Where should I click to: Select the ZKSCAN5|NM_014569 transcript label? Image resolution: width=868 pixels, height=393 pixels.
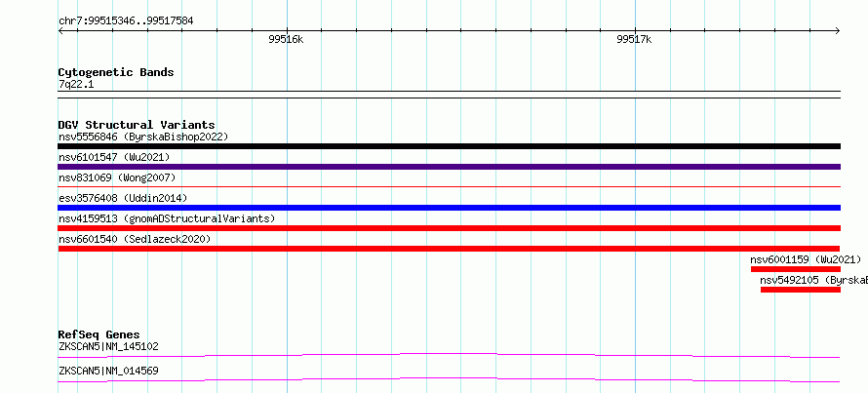click(108, 371)
